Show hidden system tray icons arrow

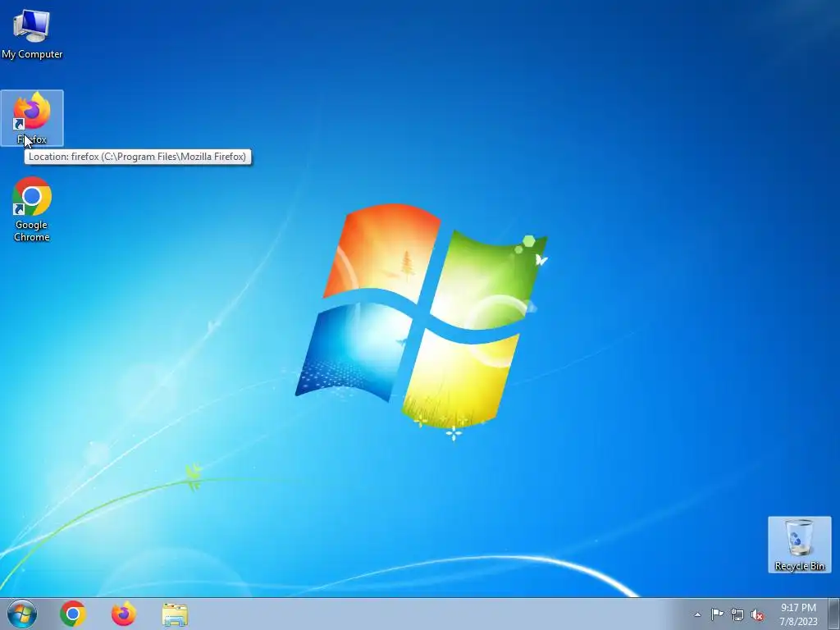click(x=697, y=614)
